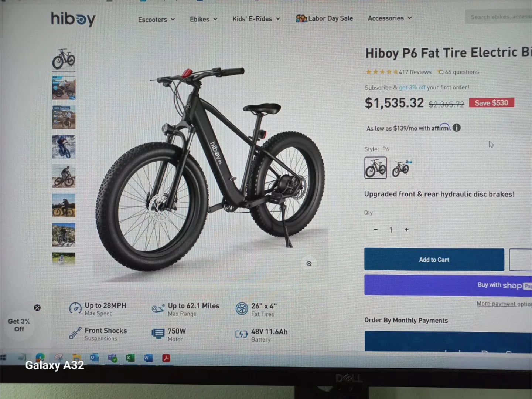The image size is (532, 399).
Task: Decrease quantity with the minus button
Action: (x=375, y=230)
